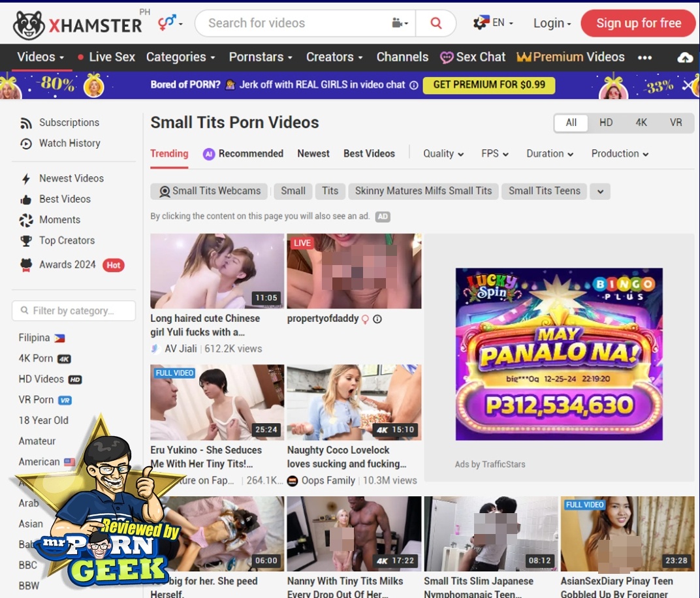The height and width of the screenshot is (598, 700).
Task: Expand the Duration filter dropdown
Action: 550,153
